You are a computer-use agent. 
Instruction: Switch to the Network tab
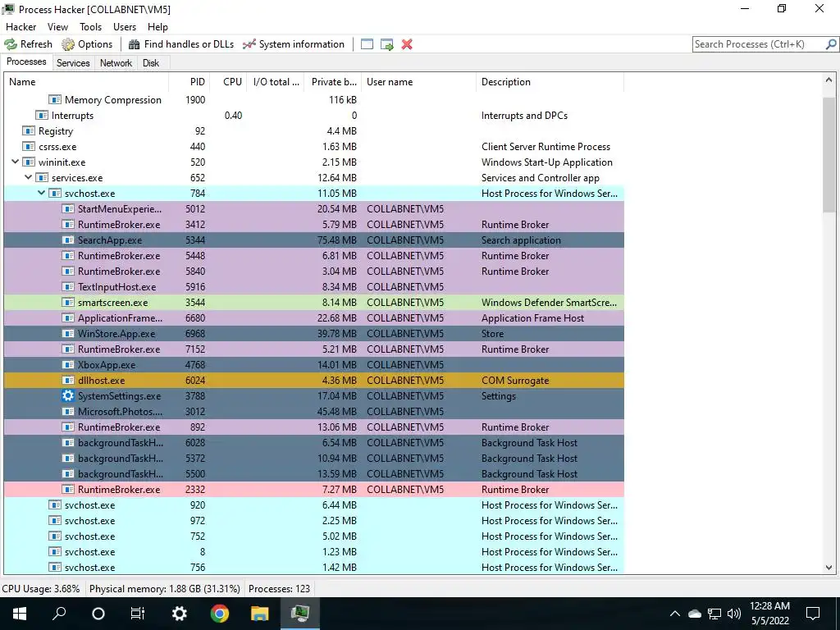pyautogui.click(x=116, y=62)
